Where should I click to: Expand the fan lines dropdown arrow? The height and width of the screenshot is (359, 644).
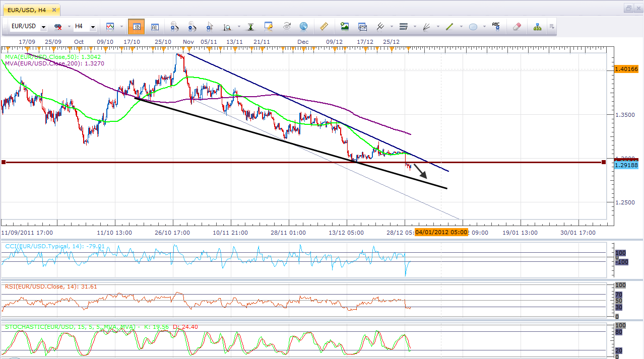[438, 27]
